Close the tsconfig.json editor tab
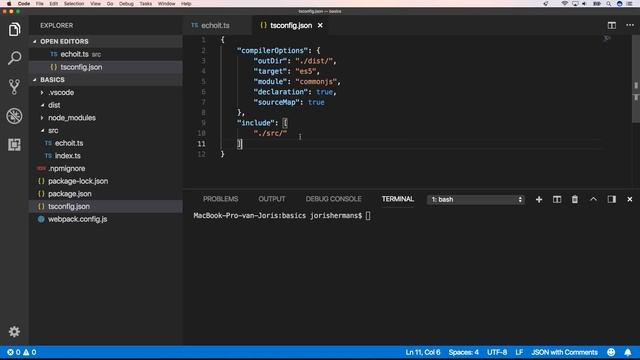Image resolution: width=640 pixels, height=360 pixels. click(x=320, y=25)
